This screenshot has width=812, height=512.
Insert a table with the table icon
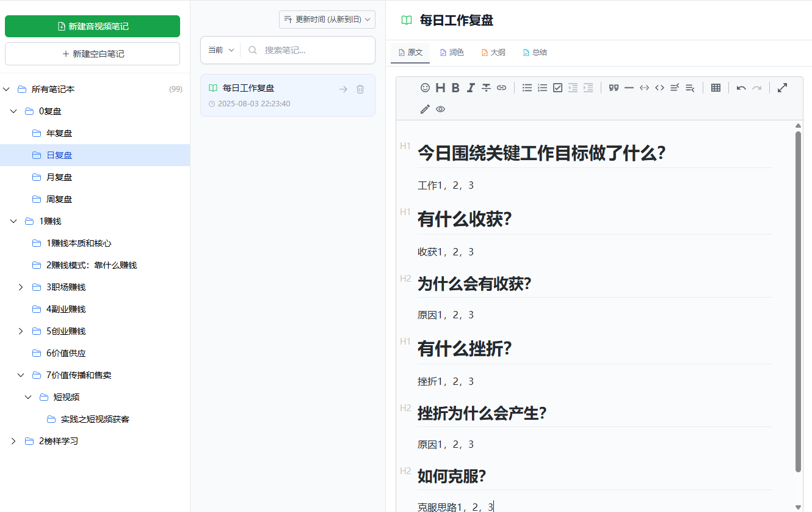point(716,88)
